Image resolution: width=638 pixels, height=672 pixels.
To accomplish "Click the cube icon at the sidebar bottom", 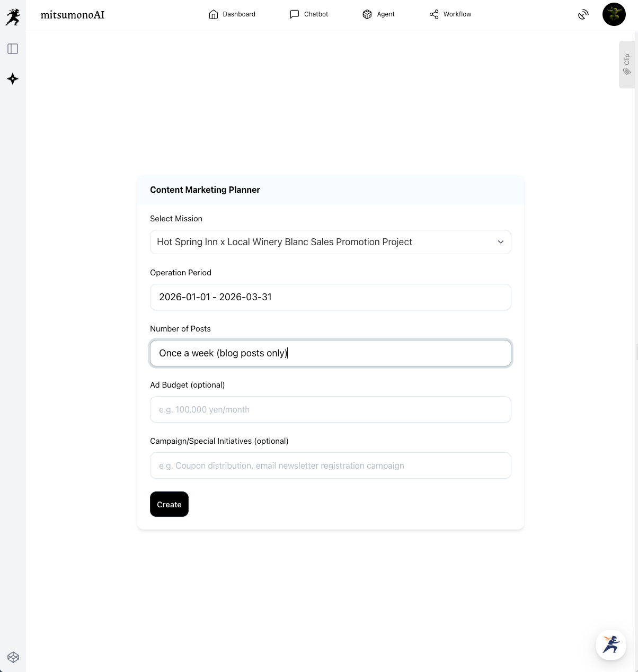I will [13, 657].
